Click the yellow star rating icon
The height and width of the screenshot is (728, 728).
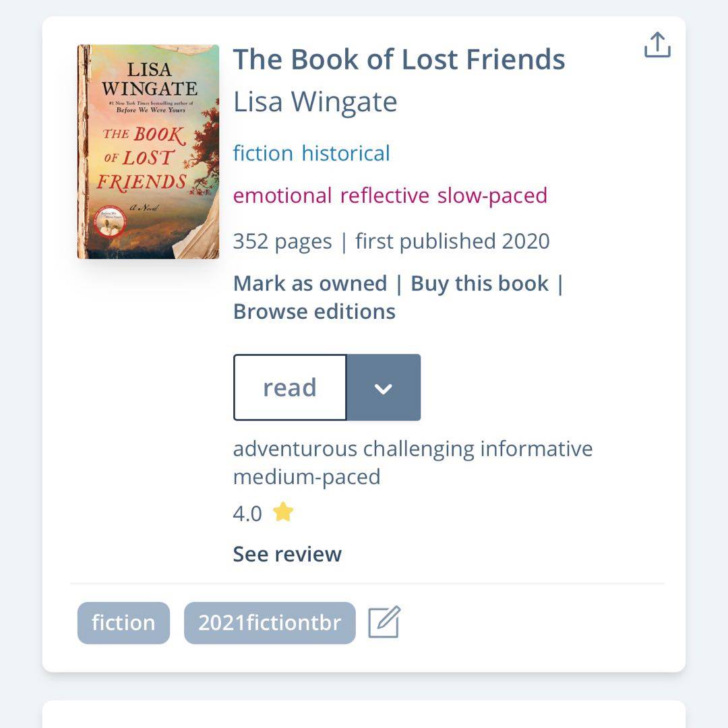[x=283, y=513]
